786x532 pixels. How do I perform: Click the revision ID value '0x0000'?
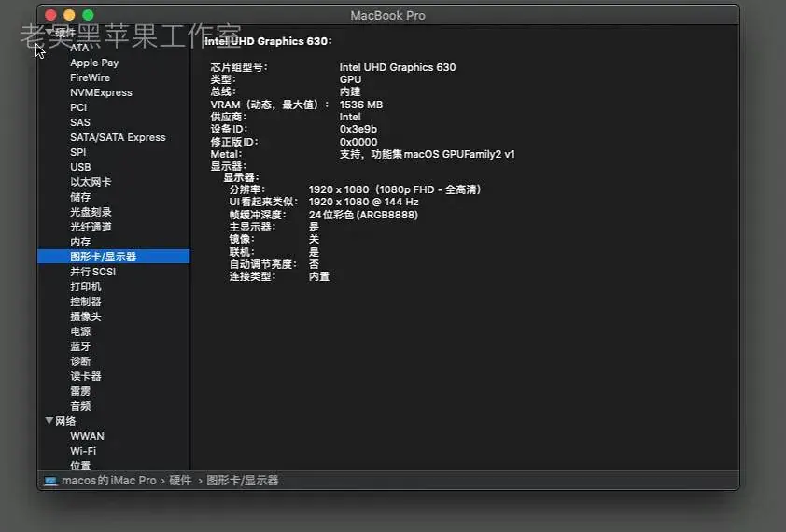click(x=358, y=142)
